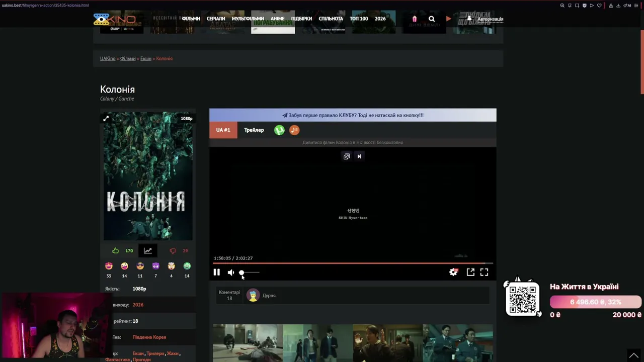This screenshot has width=644, height=362.
Task: React with the green sick emoji
Action: (x=187, y=266)
